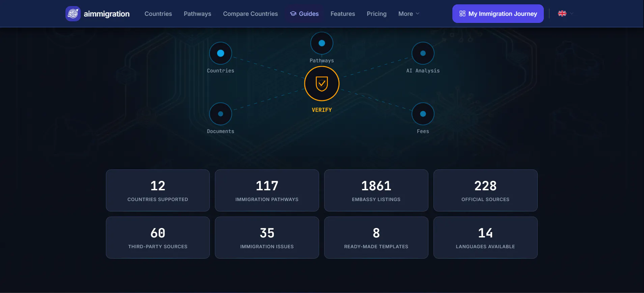Click the graduation cap icon beside Guides
Image resolution: width=644 pixels, height=293 pixels.
pyautogui.click(x=293, y=14)
